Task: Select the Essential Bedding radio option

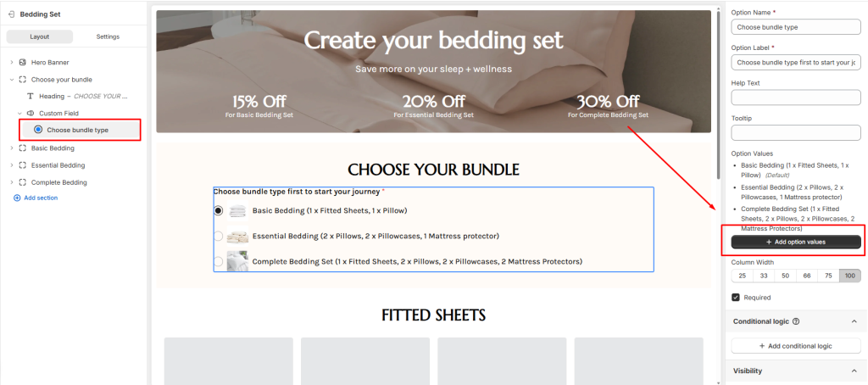Action: point(219,236)
